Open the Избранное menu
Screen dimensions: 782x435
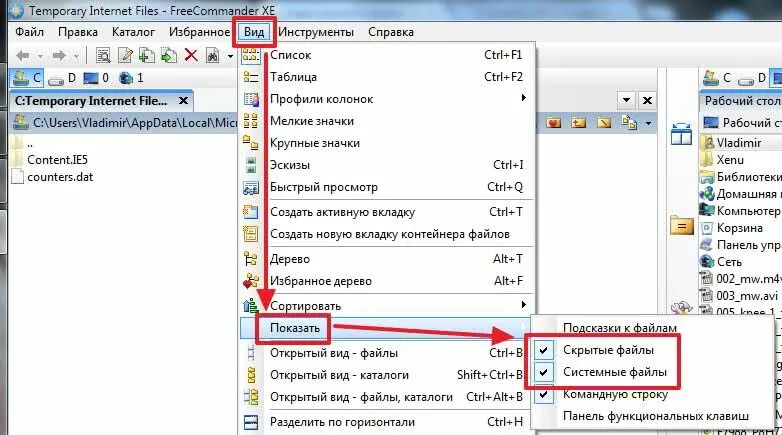[x=199, y=32]
